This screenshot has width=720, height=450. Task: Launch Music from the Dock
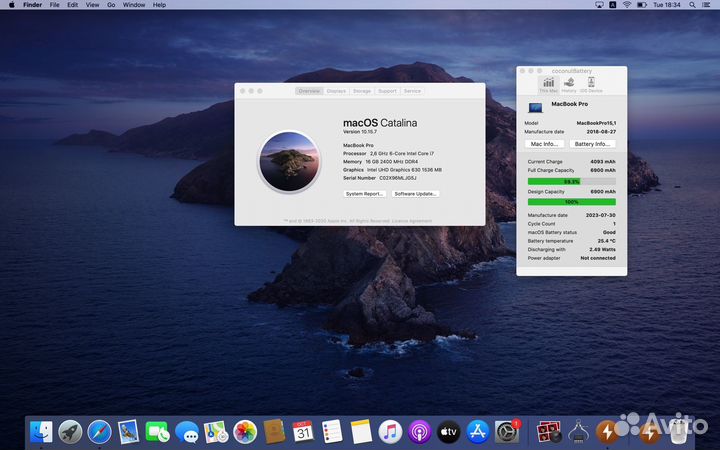(390, 432)
